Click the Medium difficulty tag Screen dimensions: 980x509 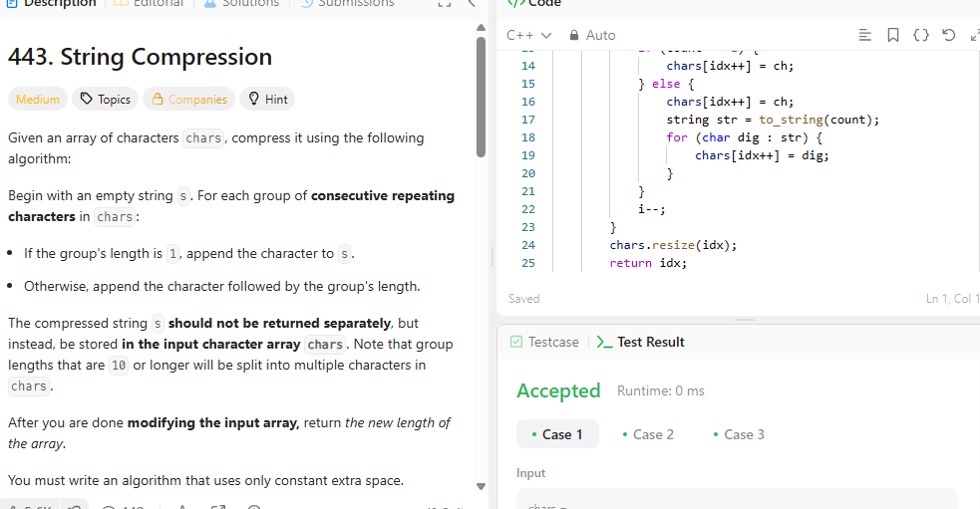38,99
